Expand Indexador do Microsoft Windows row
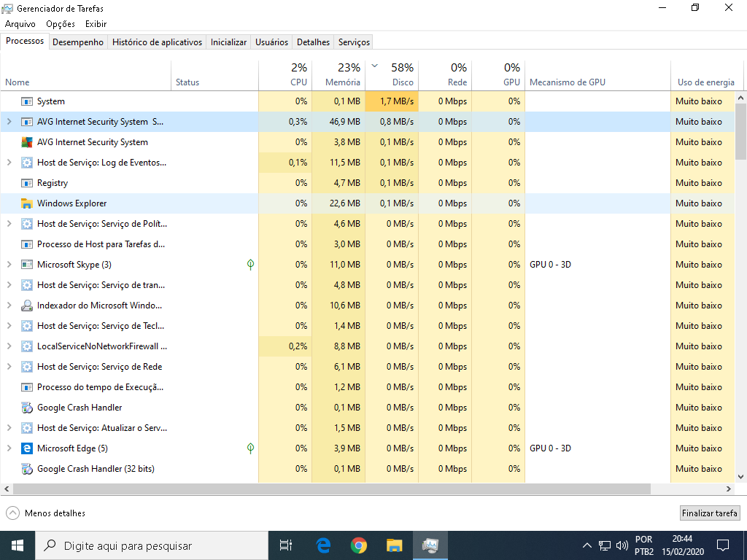Screen dimensions: 747x560 click(9, 306)
